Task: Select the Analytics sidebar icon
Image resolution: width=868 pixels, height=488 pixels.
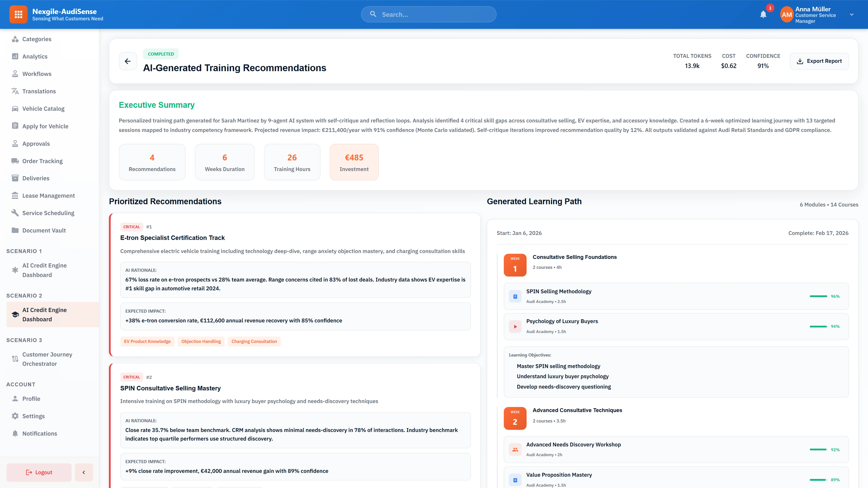Action: (x=15, y=56)
